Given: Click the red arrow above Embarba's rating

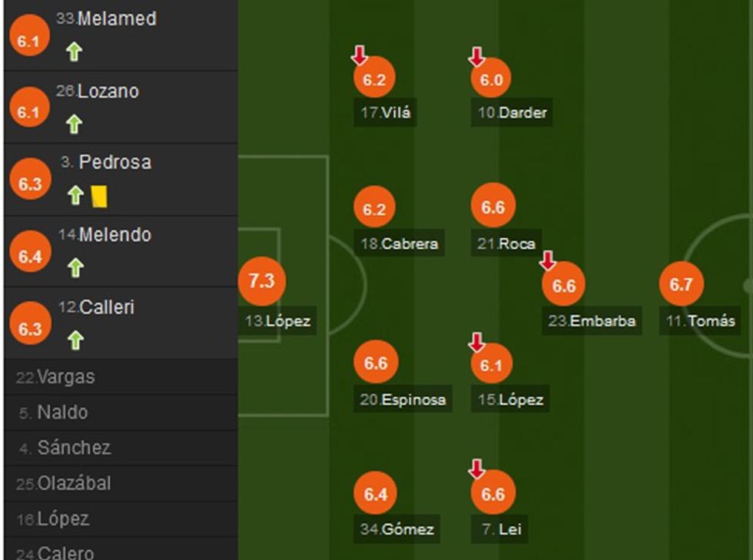Looking at the screenshot, I should (x=547, y=261).
